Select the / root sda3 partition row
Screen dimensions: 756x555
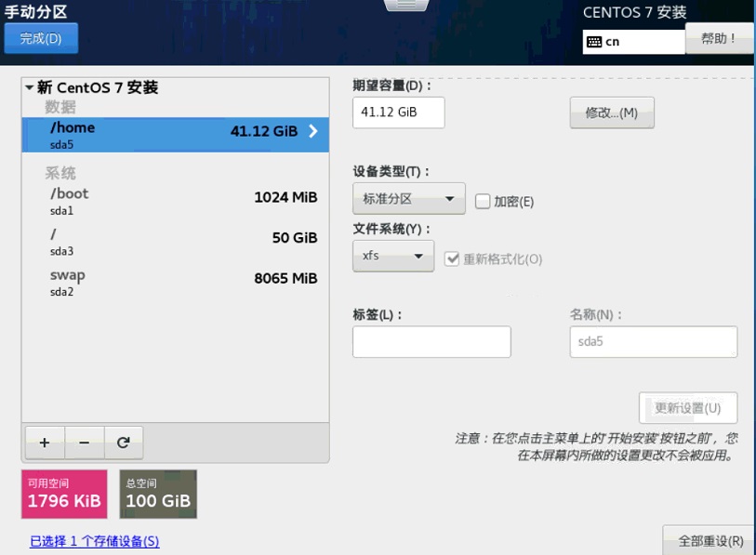click(x=176, y=242)
